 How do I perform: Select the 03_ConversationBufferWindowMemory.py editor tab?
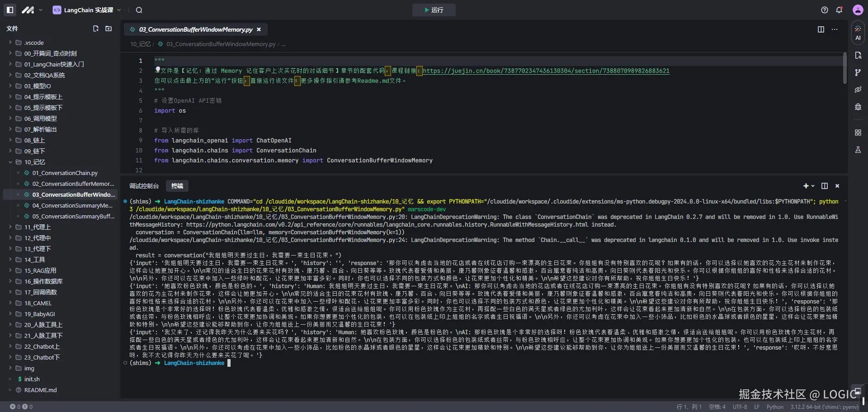click(x=196, y=29)
